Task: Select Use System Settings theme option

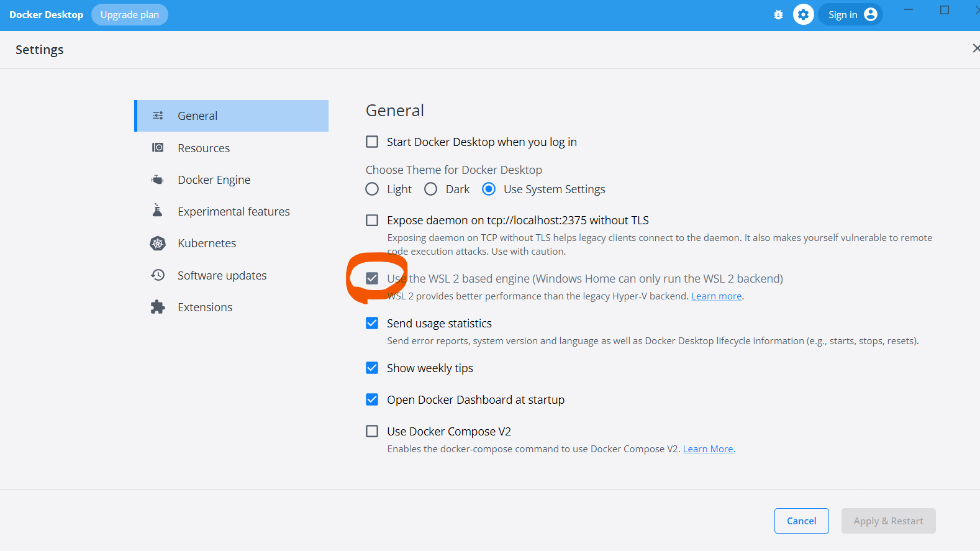Action: point(489,189)
